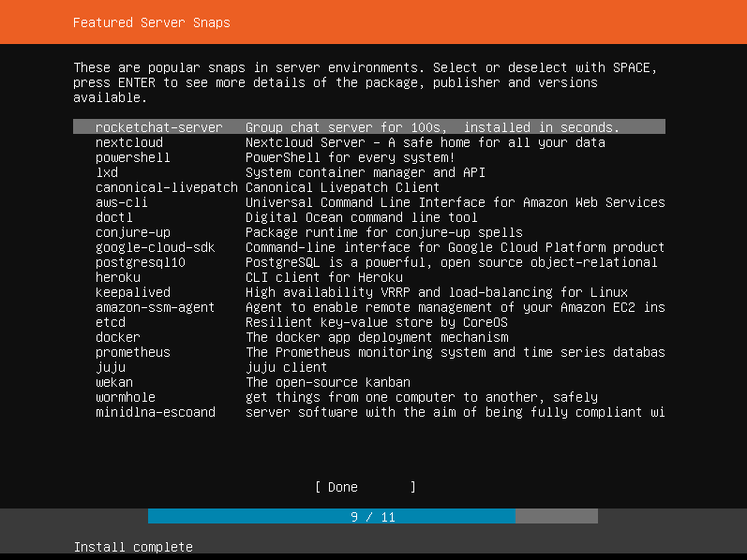Pick prometheus monitoring snap
Screen dimensions: 747x560
click(369, 352)
